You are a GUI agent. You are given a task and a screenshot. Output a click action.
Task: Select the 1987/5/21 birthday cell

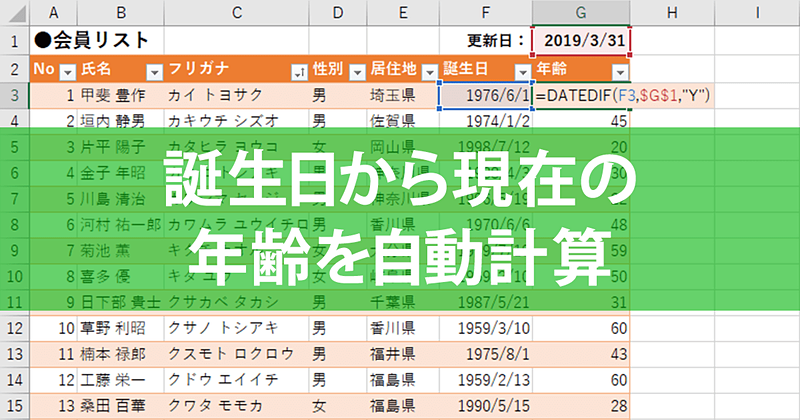click(x=485, y=302)
